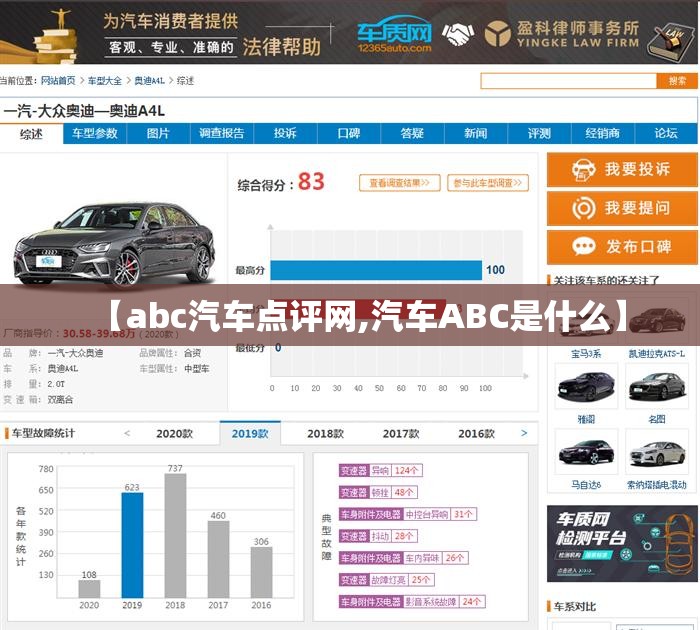Open the 经销商 tab

point(602,134)
